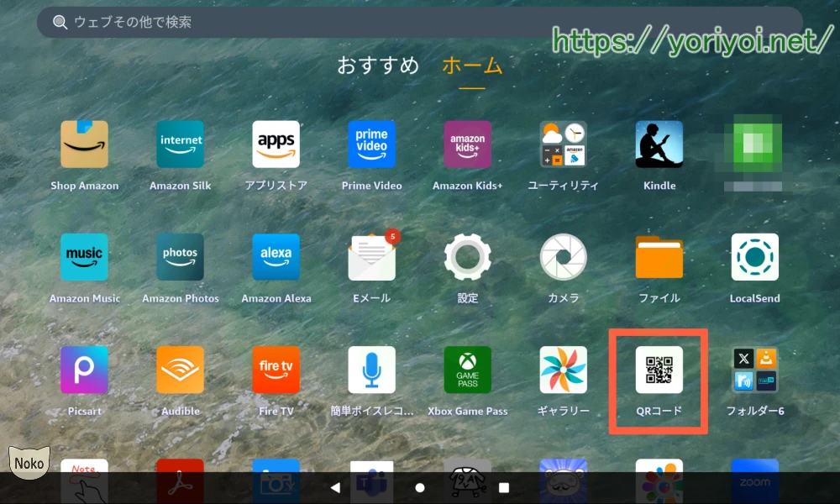Screen dimensions: 840x504
Task: Click the ウェブその他で検索 search field
Action: (419, 22)
